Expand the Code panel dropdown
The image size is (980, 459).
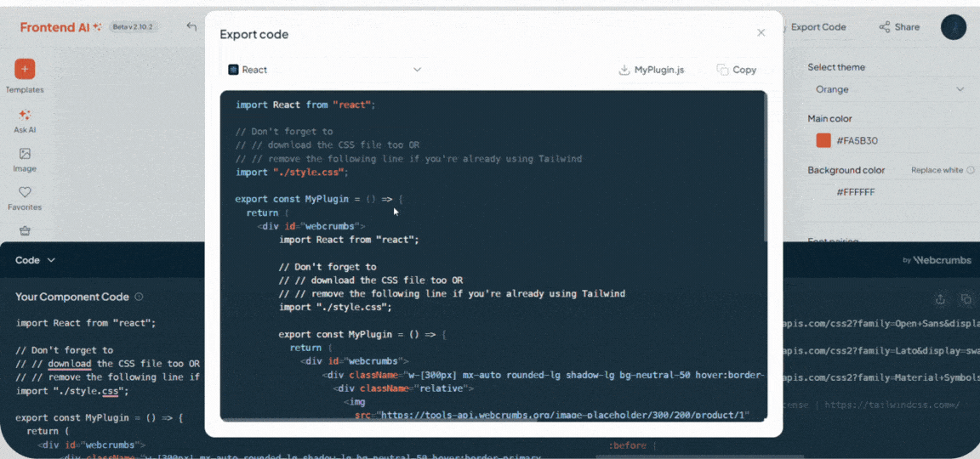click(36, 260)
